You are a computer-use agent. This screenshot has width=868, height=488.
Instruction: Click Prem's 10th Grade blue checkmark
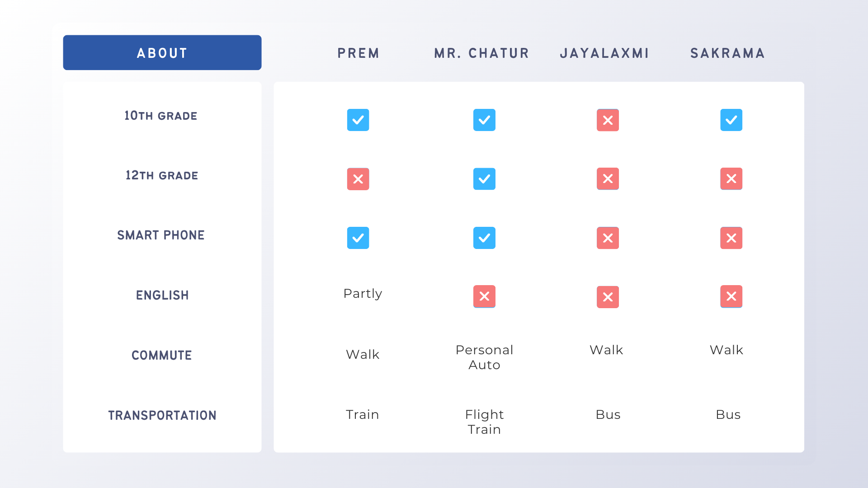(x=358, y=120)
